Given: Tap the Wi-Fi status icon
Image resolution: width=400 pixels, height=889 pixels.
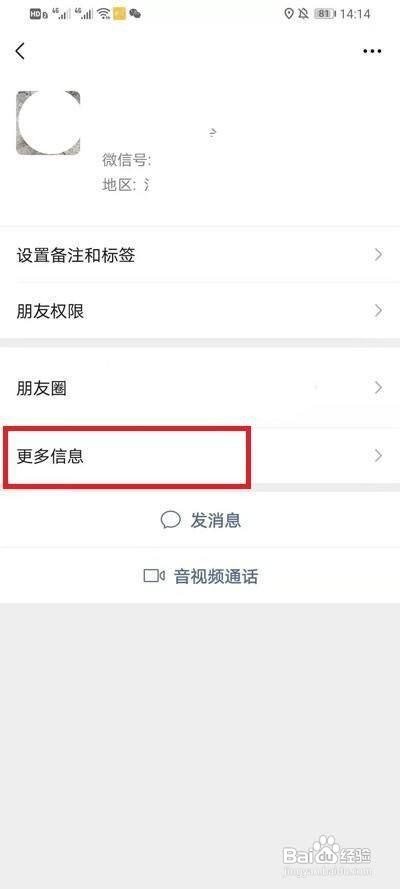Looking at the screenshot, I should 104,14.
